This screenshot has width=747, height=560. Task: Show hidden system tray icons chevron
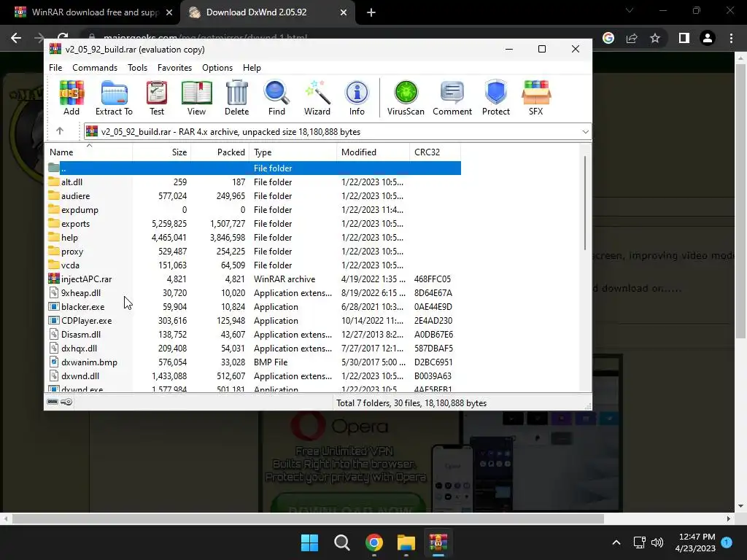(x=616, y=542)
